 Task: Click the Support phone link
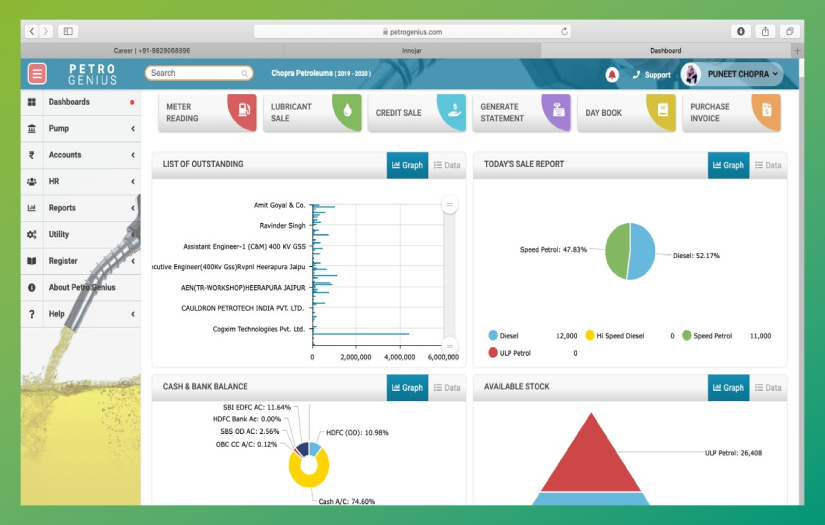651,75
